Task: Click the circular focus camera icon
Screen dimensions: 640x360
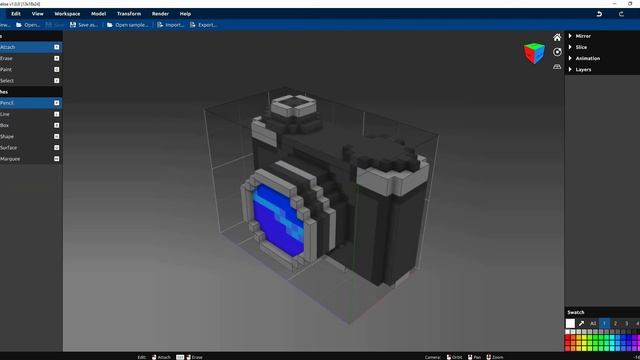Action: click(557, 52)
